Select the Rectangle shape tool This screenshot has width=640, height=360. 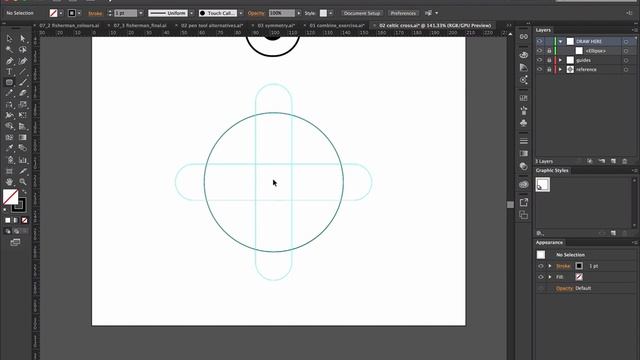[x=9, y=82]
